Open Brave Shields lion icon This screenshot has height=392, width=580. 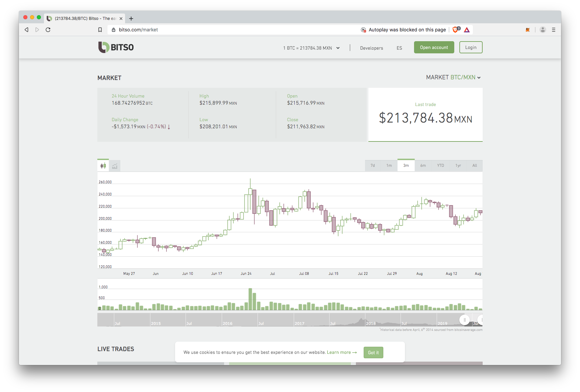coord(456,30)
